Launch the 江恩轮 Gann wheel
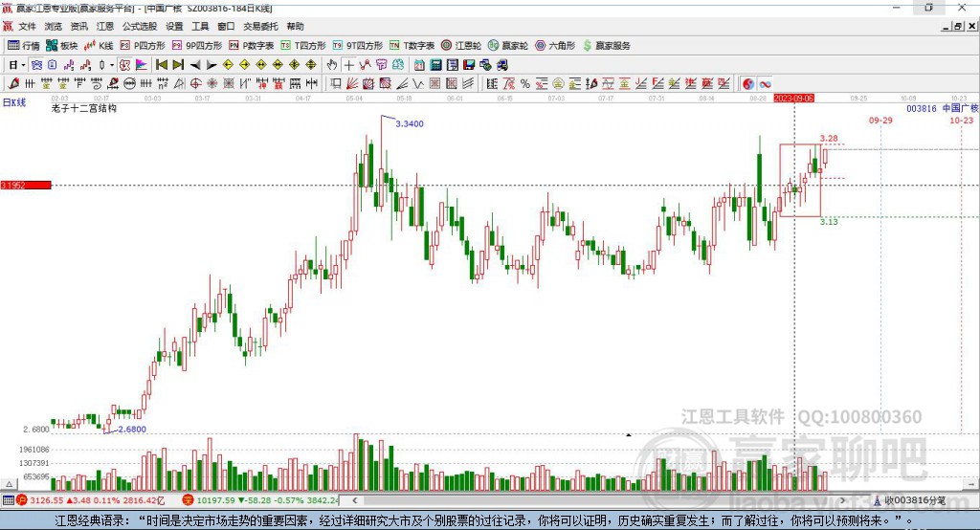The height and width of the screenshot is (530, 980). [x=460, y=46]
